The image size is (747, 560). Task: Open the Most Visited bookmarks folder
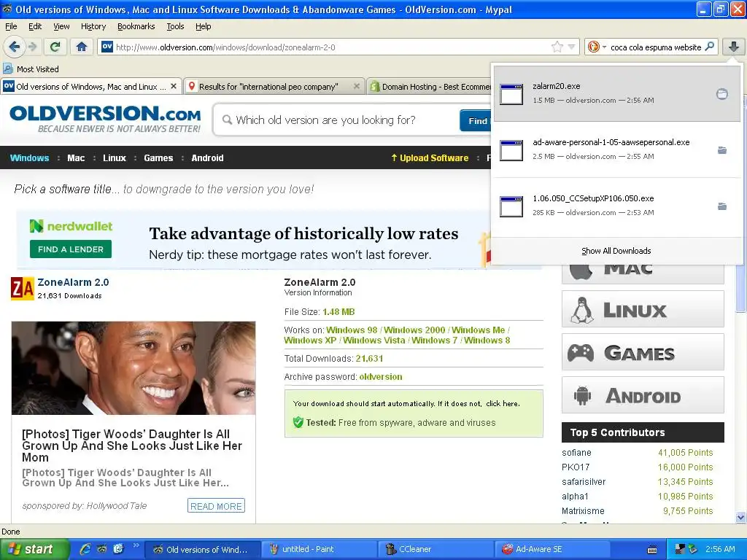[x=31, y=69]
